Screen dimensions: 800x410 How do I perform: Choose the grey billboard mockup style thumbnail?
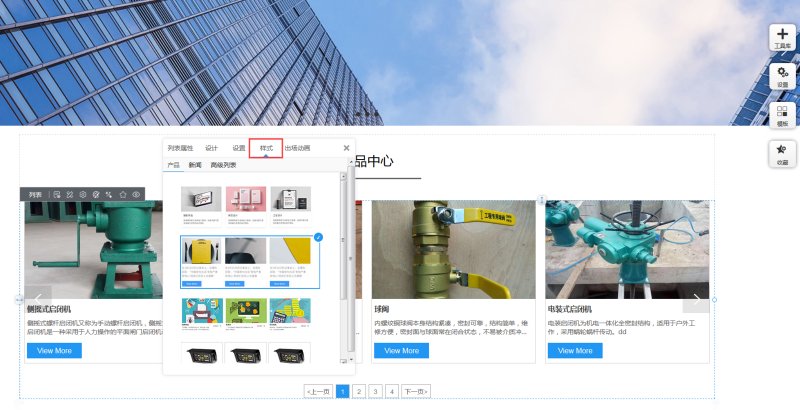coord(201,199)
